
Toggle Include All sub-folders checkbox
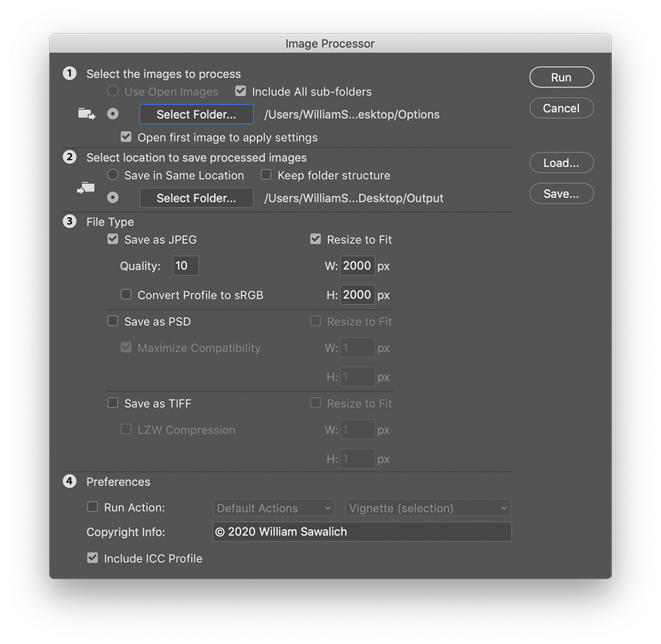(241, 92)
